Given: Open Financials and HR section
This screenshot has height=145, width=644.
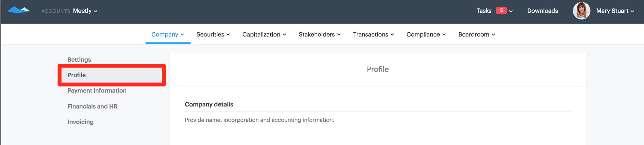Looking at the screenshot, I should click(x=92, y=107).
